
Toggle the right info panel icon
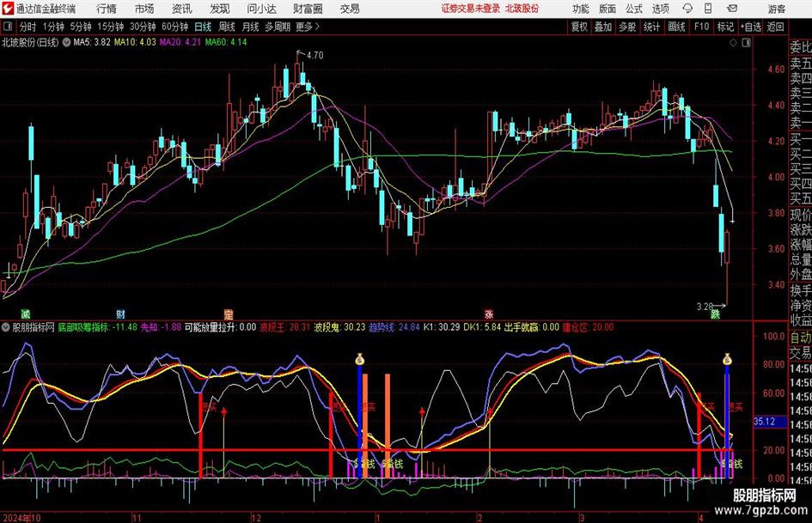point(746,43)
